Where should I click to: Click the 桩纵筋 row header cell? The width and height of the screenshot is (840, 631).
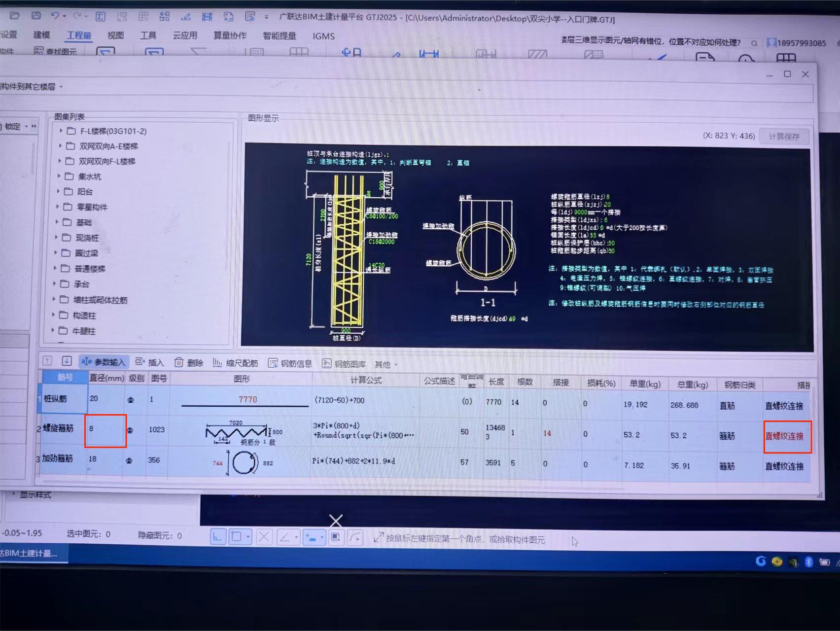coord(63,398)
